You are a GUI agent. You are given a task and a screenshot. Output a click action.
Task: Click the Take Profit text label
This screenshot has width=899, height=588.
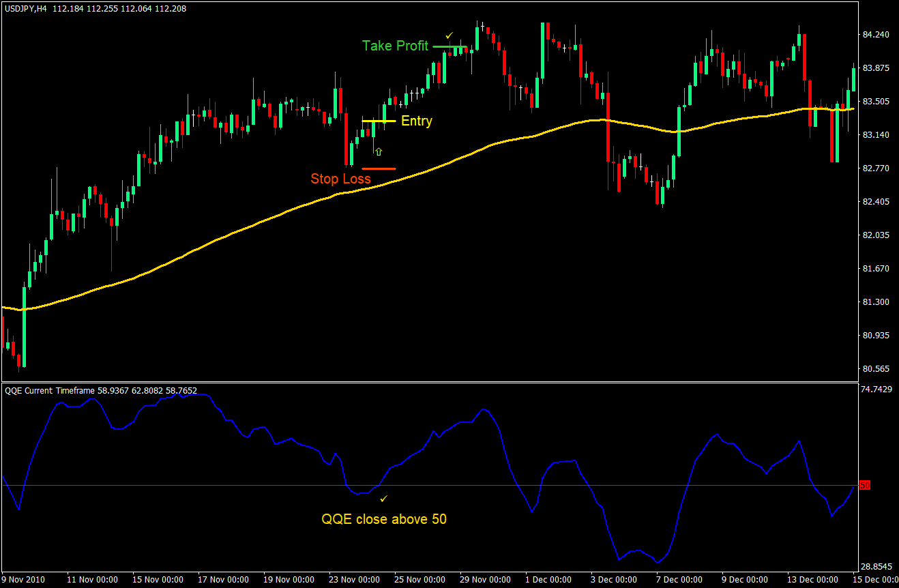point(396,46)
